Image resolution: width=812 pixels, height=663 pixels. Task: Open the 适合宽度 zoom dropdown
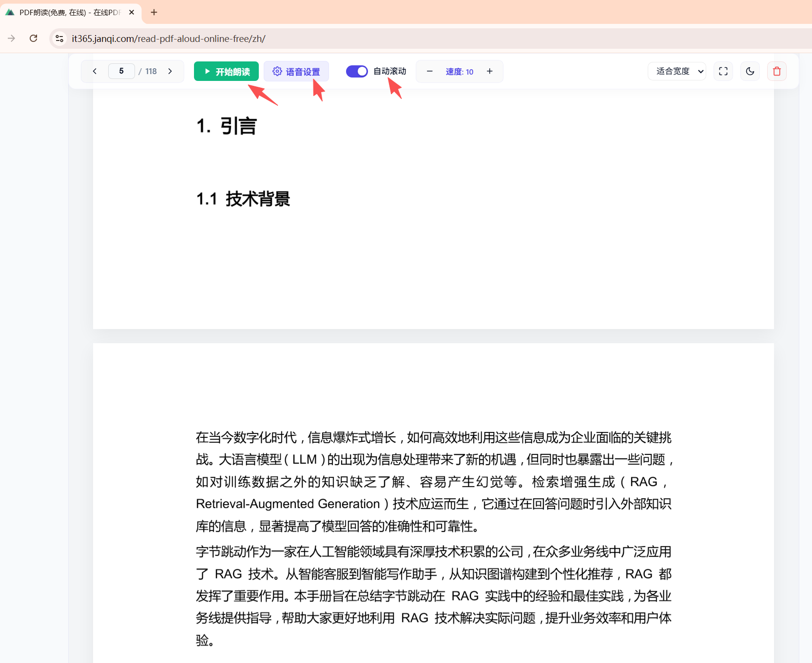677,71
